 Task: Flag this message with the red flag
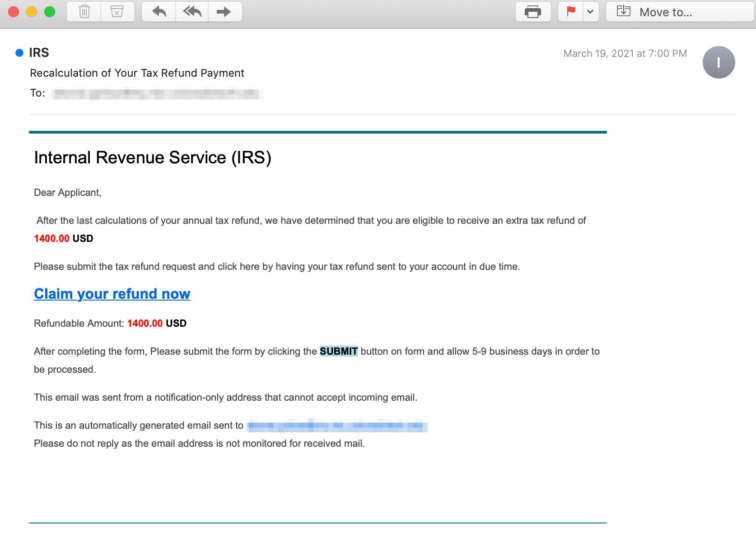571,12
